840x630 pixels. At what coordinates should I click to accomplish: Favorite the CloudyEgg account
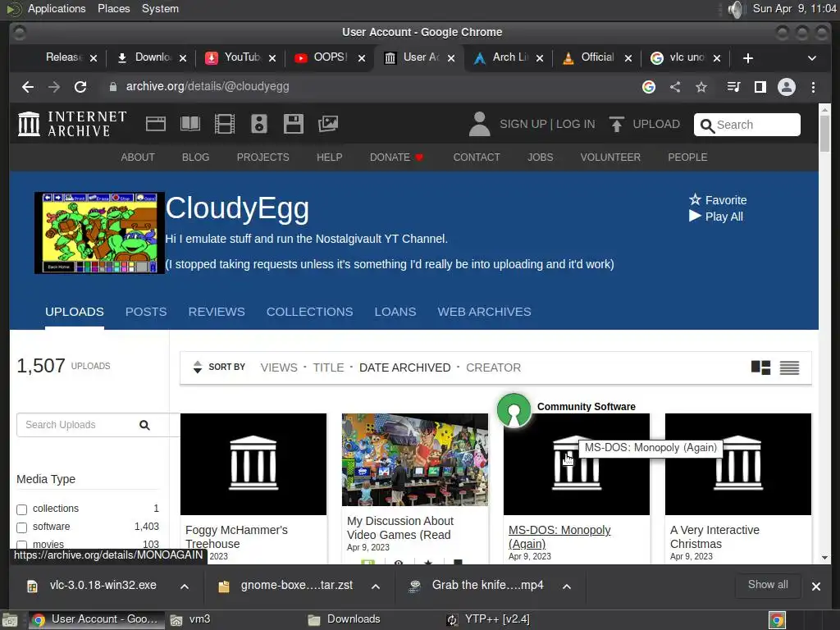[x=718, y=200]
